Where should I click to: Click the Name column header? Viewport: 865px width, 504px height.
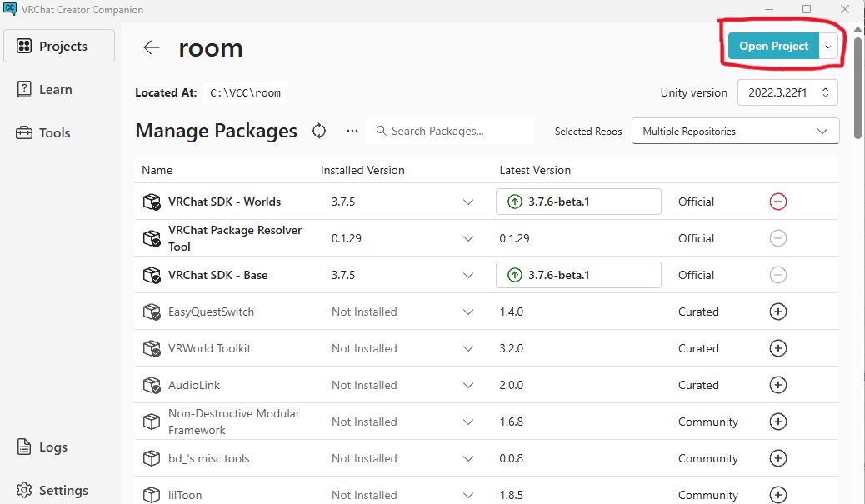coord(157,171)
